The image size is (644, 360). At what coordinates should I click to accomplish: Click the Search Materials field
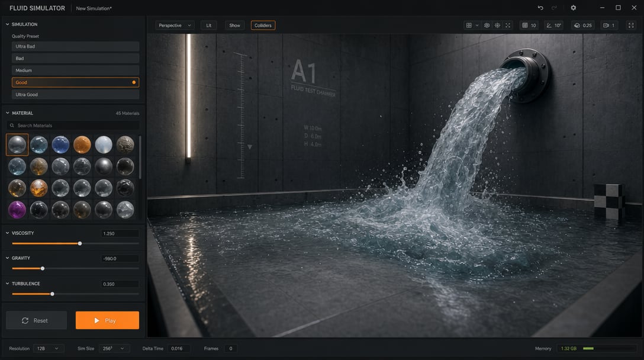[73, 126]
